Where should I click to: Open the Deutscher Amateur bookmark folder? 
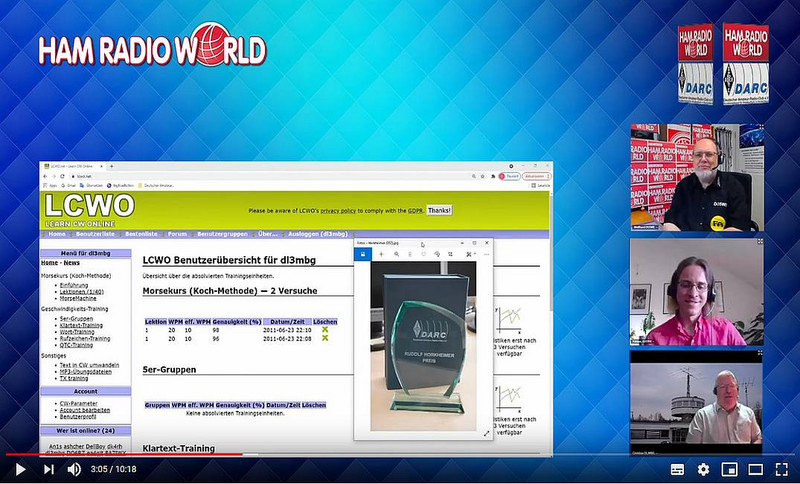(x=156, y=186)
